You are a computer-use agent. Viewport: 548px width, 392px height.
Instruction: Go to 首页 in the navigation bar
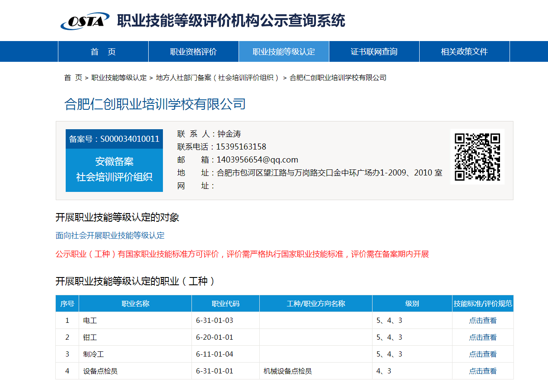point(103,52)
